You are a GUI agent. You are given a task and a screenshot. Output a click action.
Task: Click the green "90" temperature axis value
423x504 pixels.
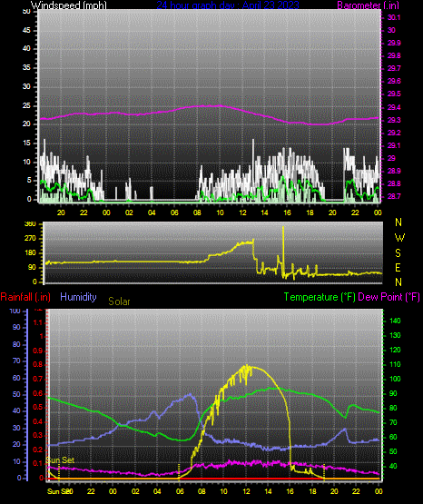click(393, 393)
